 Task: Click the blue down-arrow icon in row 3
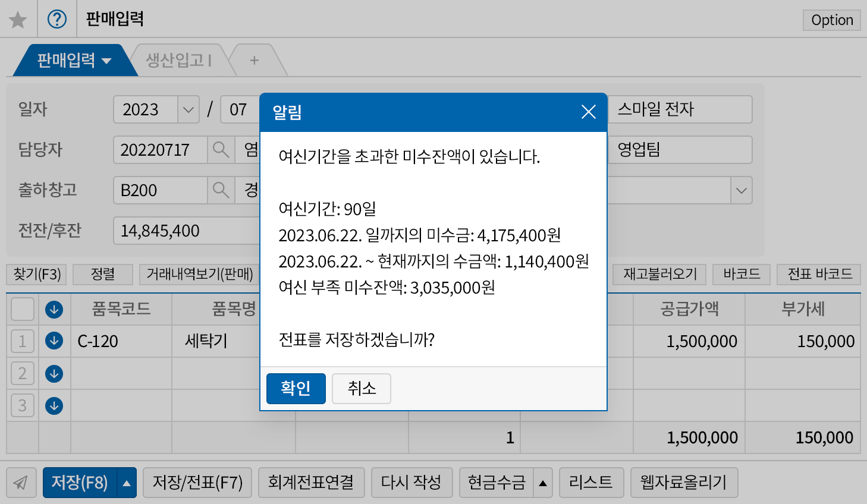click(x=54, y=406)
